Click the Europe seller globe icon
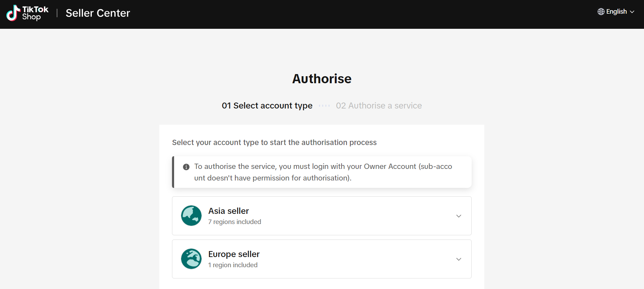The height and width of the screenshot is (289, 644). (x=191, y=259)
